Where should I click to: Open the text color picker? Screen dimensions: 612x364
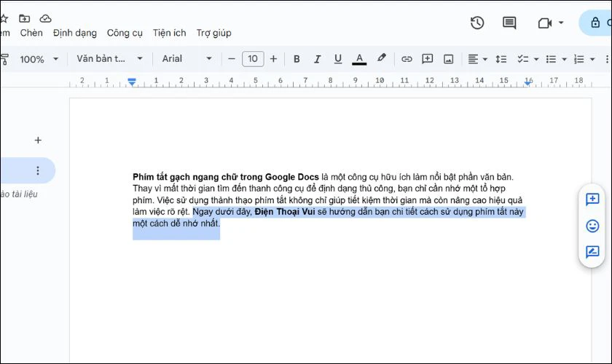click(x=359, y=59)
